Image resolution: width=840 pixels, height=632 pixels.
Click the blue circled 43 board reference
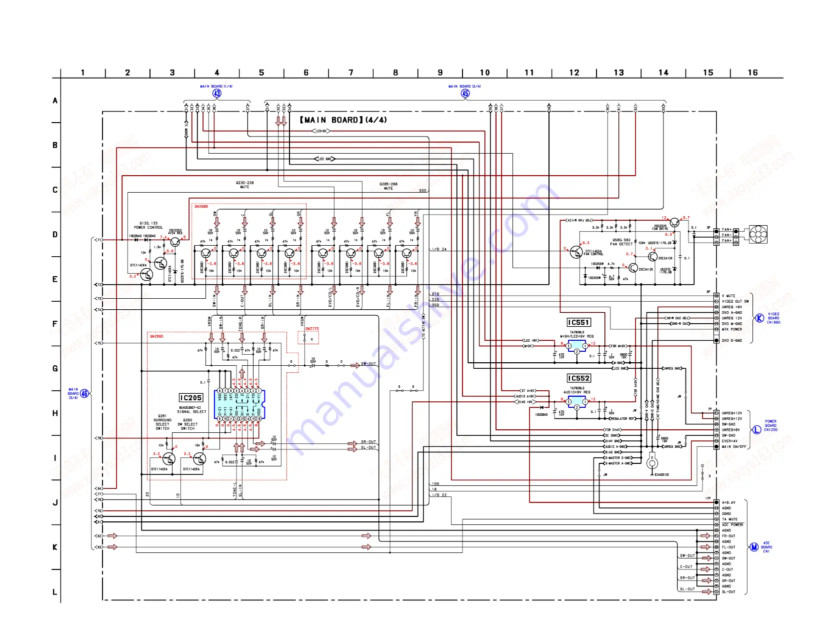[x=217, y=93]
